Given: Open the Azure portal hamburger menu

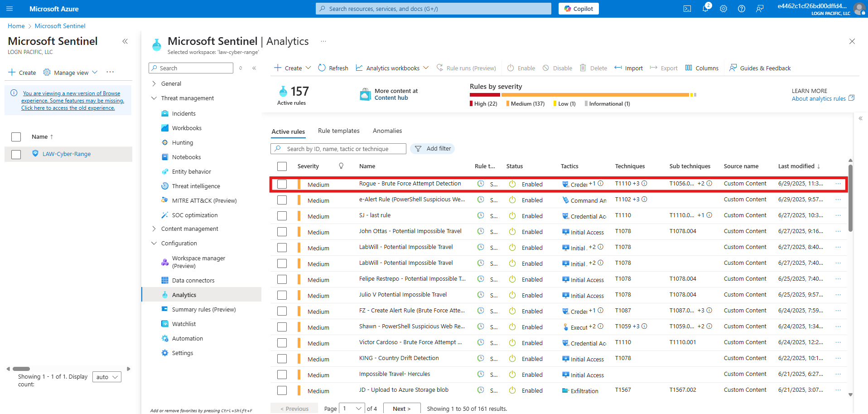Looking at the screenshot, I should [10, 9].
